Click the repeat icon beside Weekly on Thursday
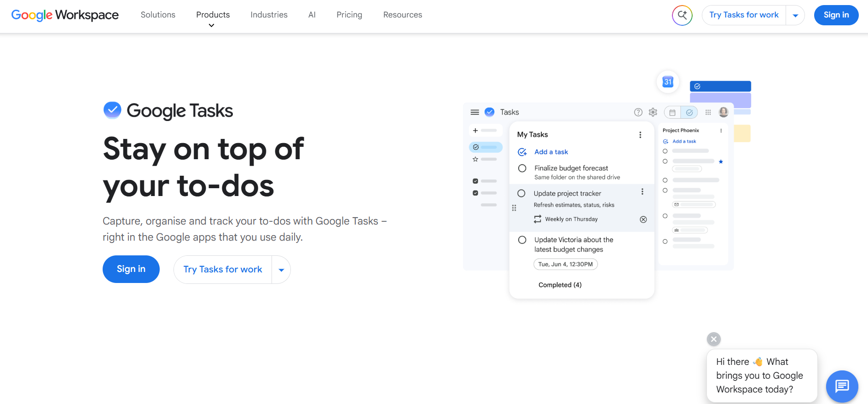The height and width of the screenshot is (404, 868). pos(538,219)
